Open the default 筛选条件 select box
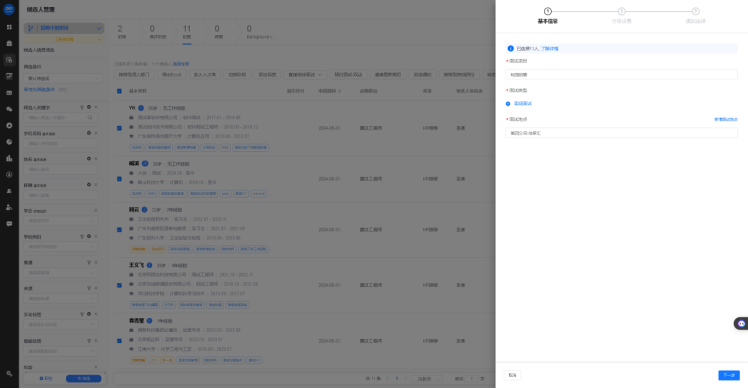The height and width of the screenshot is (389, 748). coord(62,78)
